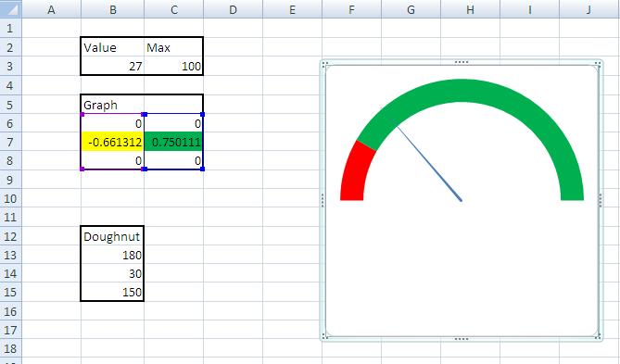
Task: Click the chart's right-middle resize handle
Action: click(601, 200)
